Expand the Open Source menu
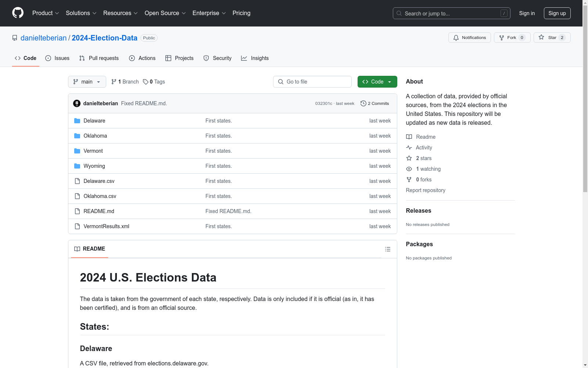Viewport: 588px width, 368px height. 165,13
